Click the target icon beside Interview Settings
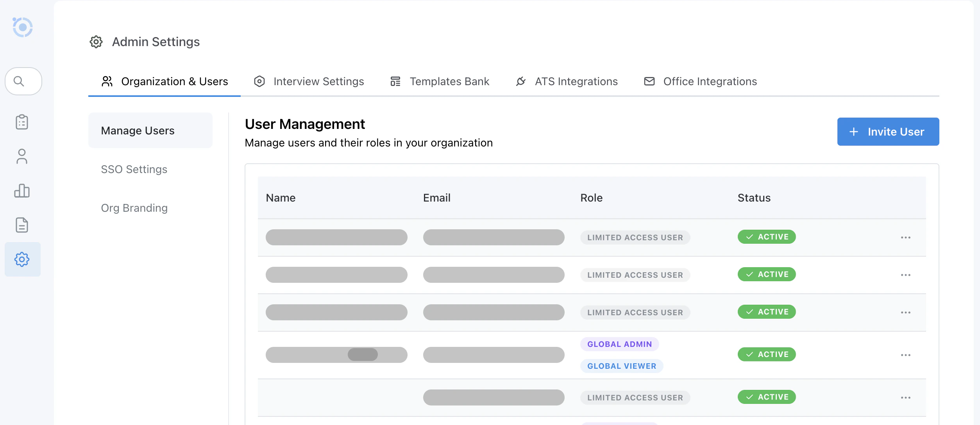 click(x=259, y=81)
